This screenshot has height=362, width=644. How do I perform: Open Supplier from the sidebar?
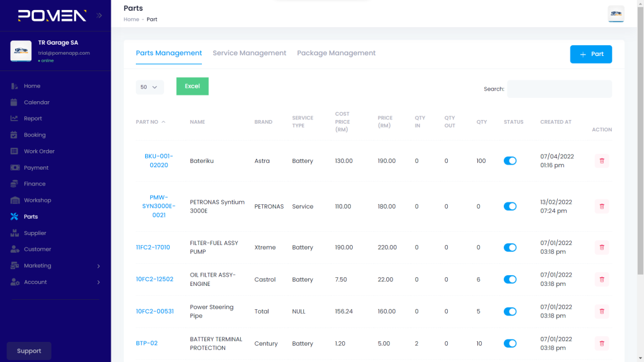pos(35,233)
